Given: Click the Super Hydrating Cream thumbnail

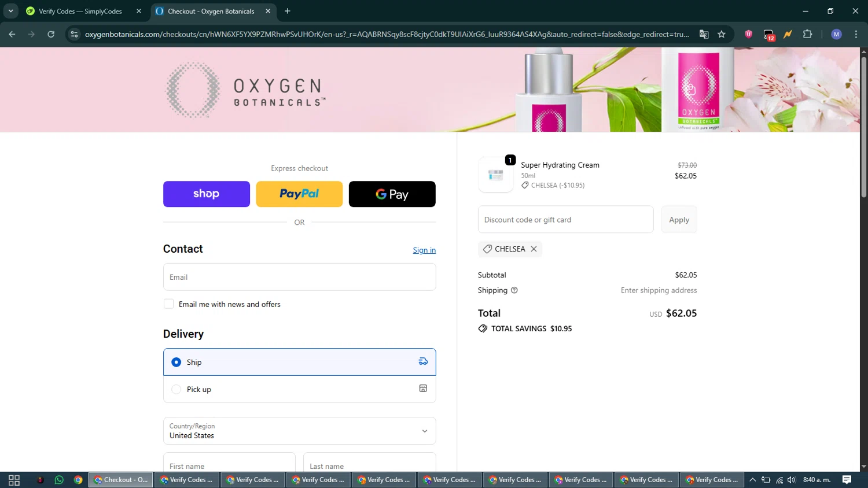Looking at the screenshot, I should click(x=495, y=174).
